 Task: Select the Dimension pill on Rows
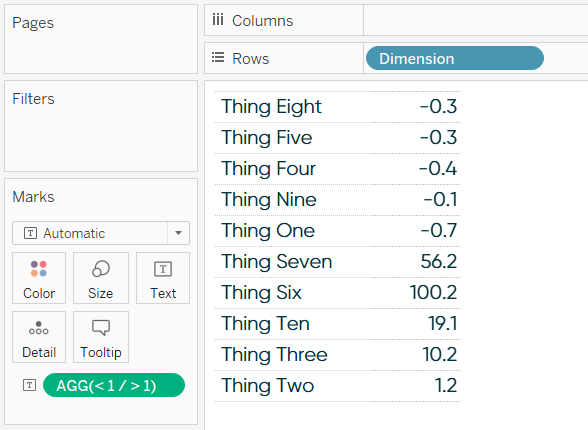tap(454, 58)
